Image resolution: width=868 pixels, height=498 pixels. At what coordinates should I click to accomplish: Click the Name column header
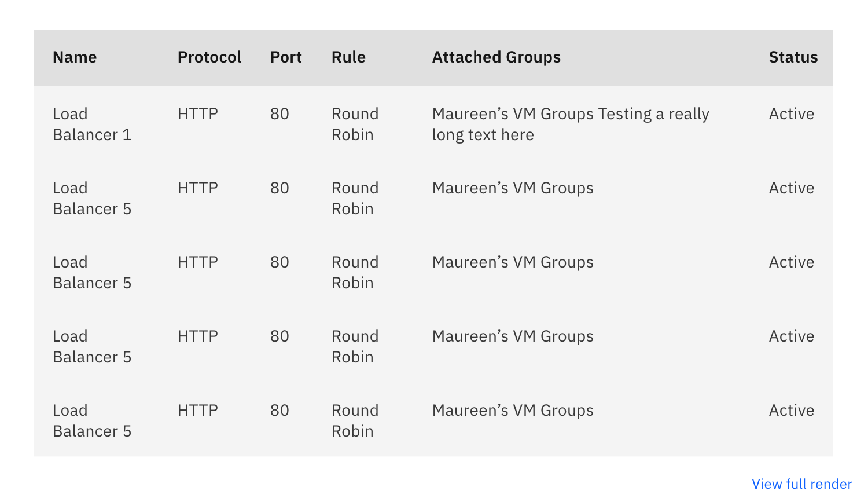(x=74, y=57)
